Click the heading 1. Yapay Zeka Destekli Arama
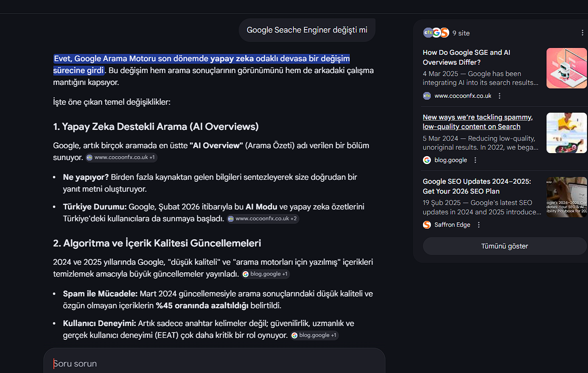The image size is (588, 373). [x=156, y=126]
